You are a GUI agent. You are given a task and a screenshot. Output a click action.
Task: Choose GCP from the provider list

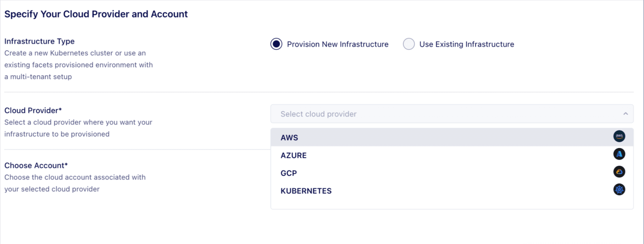(288, 173)
